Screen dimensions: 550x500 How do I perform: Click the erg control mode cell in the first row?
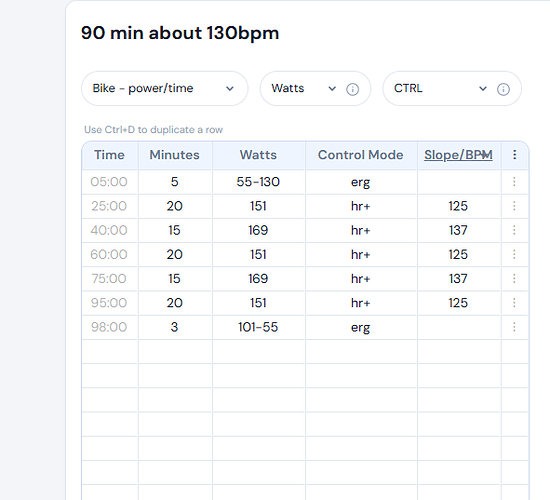point(361,182)
